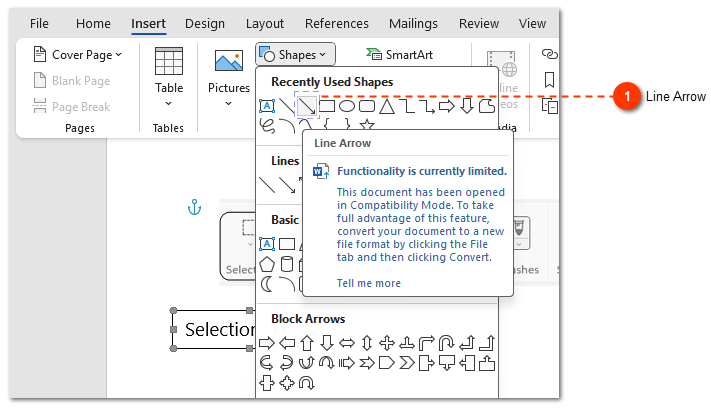Screen dimensions: 711x409
Task: Choose the arrow line under Lines
Action: click(287, 185)
